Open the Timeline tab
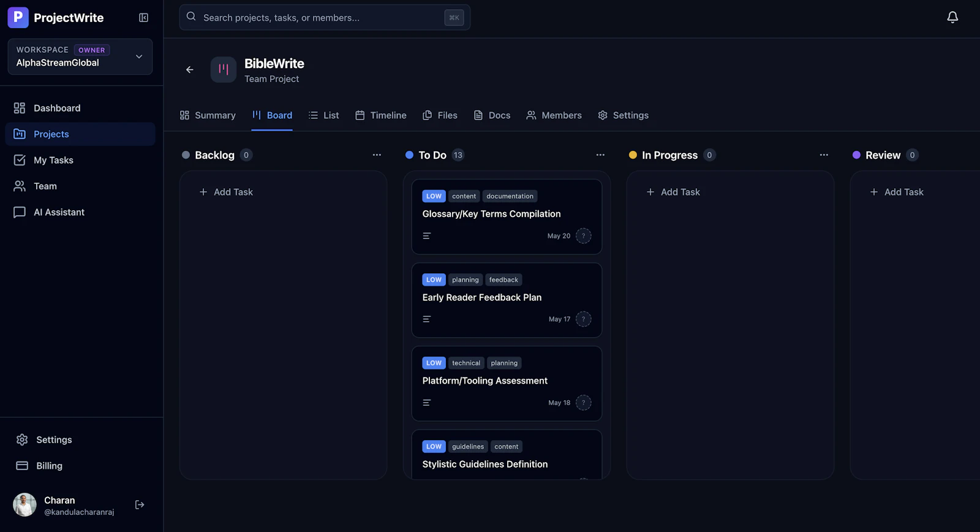980x532 pixels. pos(380,115)
